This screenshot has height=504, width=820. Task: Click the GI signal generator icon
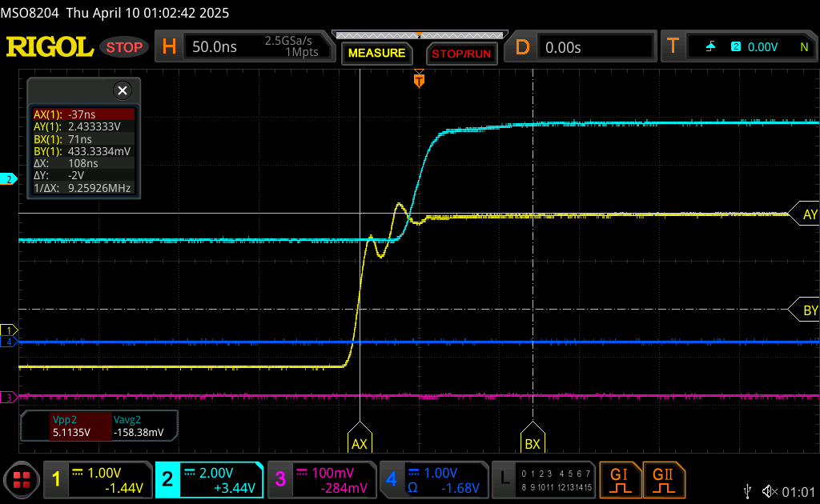click(x=620, y=479)
